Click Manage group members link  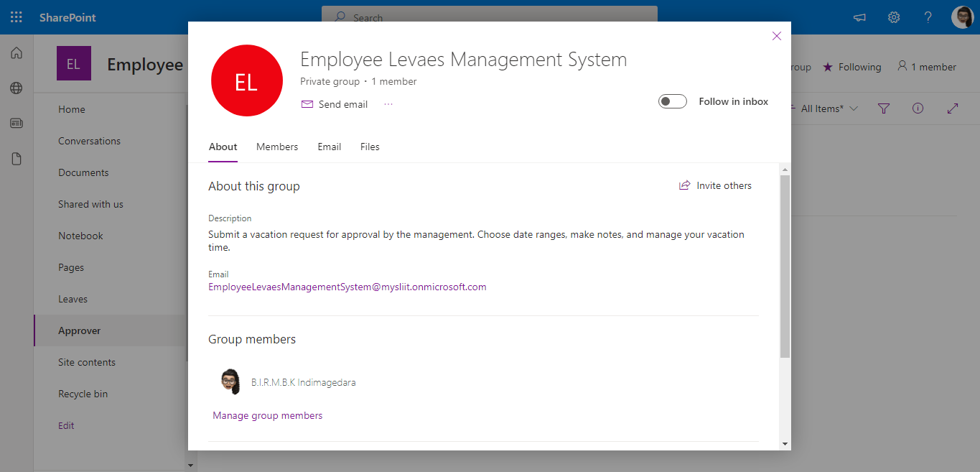point(268,415)
